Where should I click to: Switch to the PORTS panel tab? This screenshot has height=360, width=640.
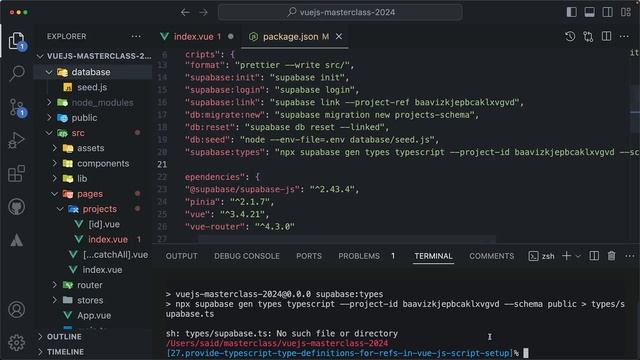pyautogui.click(x=309, y=256)
